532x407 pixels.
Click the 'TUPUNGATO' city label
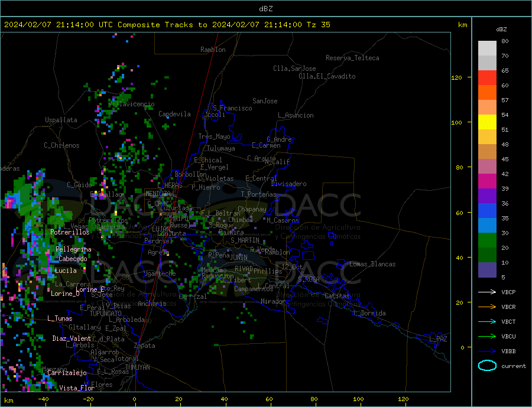[x=106, y=314]
